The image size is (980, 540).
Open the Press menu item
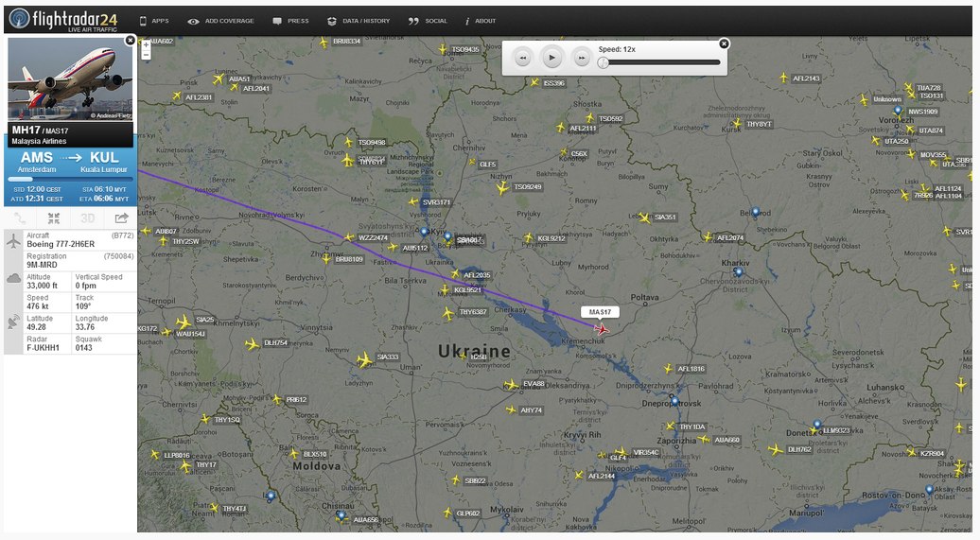point(291,21)
